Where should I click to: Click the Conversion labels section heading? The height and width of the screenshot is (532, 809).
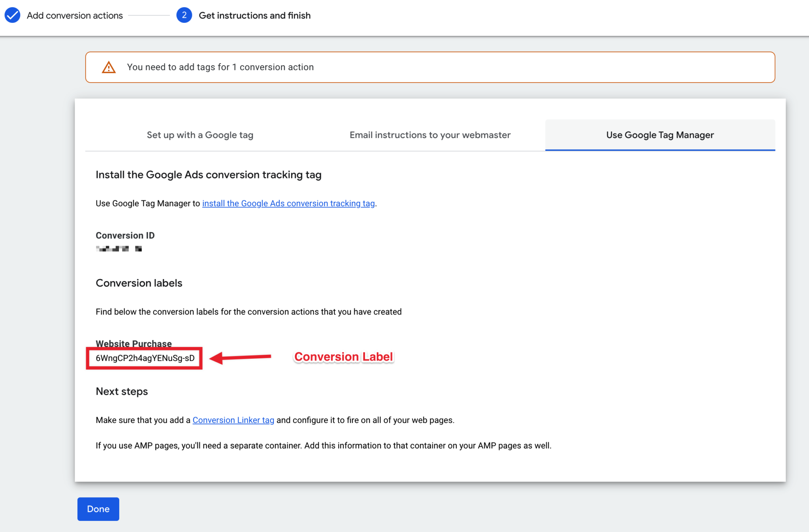[x=139, y=283]
